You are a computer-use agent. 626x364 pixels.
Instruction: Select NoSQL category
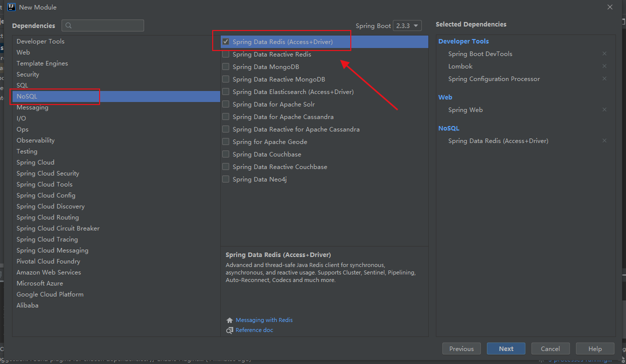(x=116, y=96)
